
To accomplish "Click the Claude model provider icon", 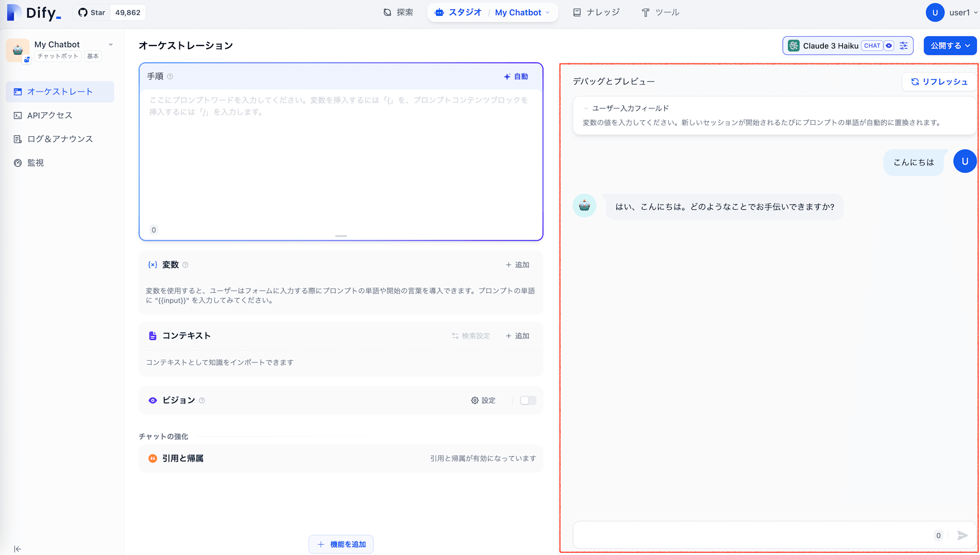I will point(794,46).
